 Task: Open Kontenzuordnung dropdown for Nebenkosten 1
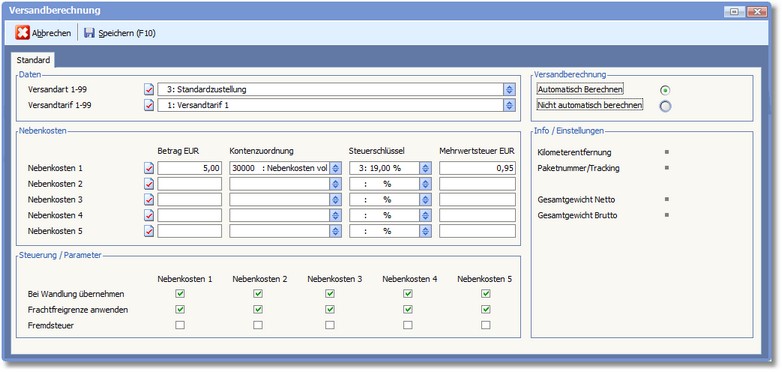[x=336, y=168]
